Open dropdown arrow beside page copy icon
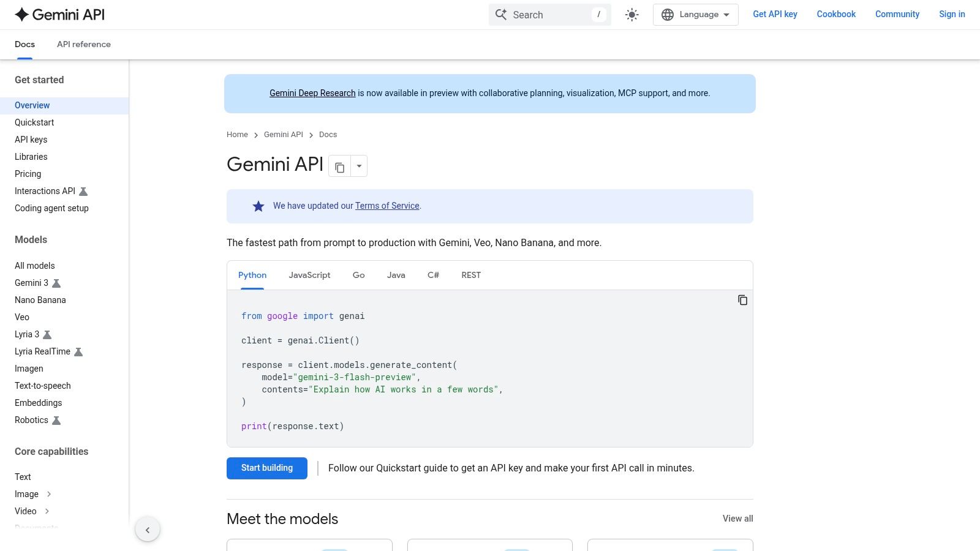Image resolution: width=980 pixels, height=551 pixels. 359,166
